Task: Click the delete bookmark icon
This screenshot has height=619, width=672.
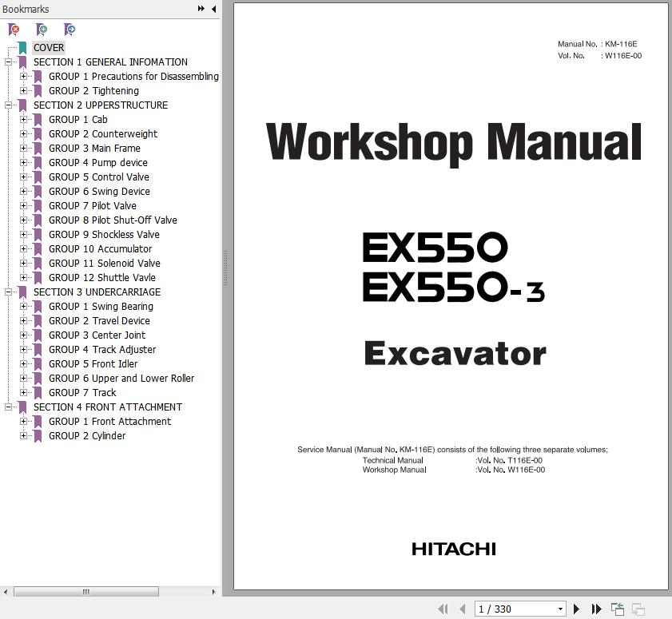Action: tap(14, 30)
